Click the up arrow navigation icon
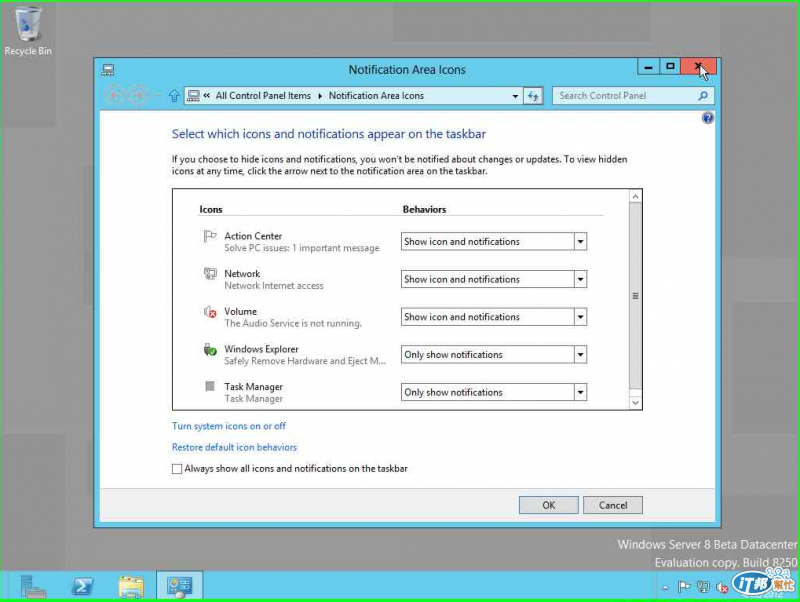This screenshot has width=800, height=602. click(174, 95)
